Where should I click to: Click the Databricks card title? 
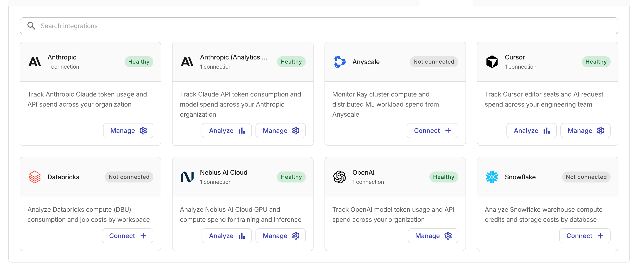click(x=63, y=177)
